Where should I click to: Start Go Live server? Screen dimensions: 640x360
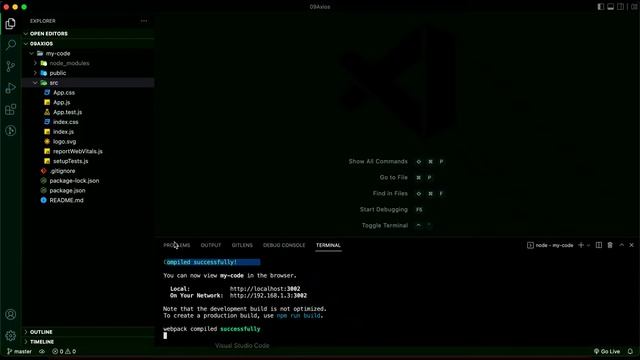coord(607,351)
